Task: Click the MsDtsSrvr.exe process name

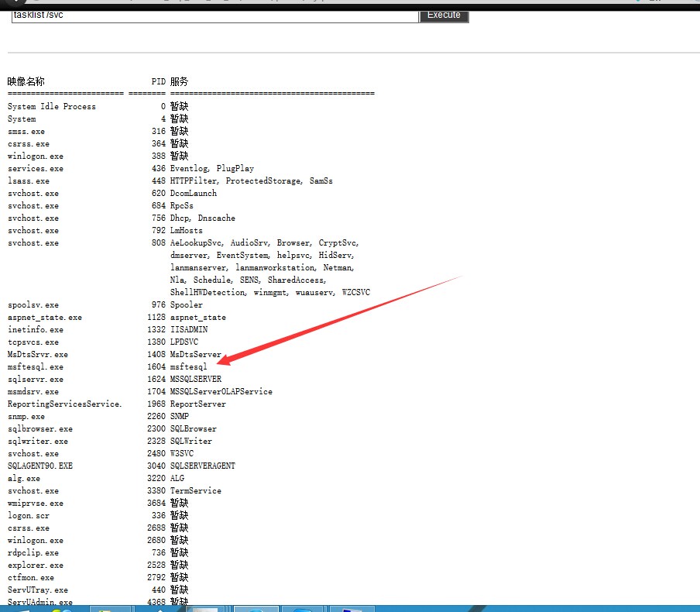Action: (37, 354)
